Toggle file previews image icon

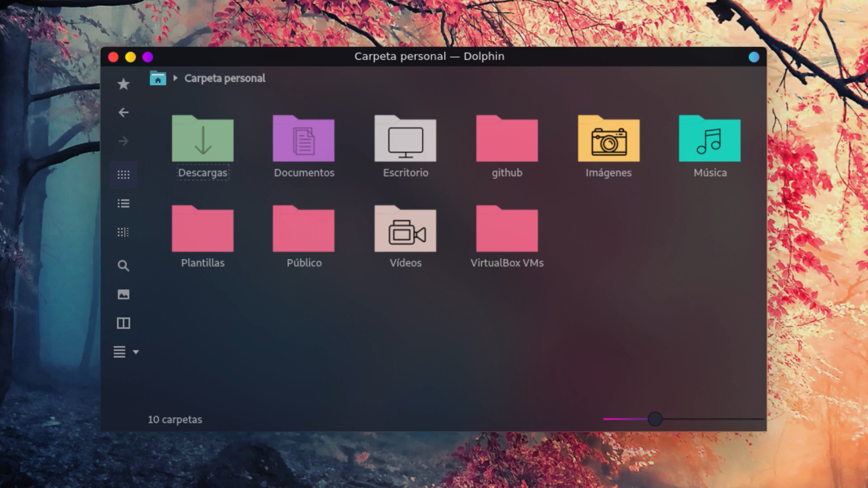(123, 295)
